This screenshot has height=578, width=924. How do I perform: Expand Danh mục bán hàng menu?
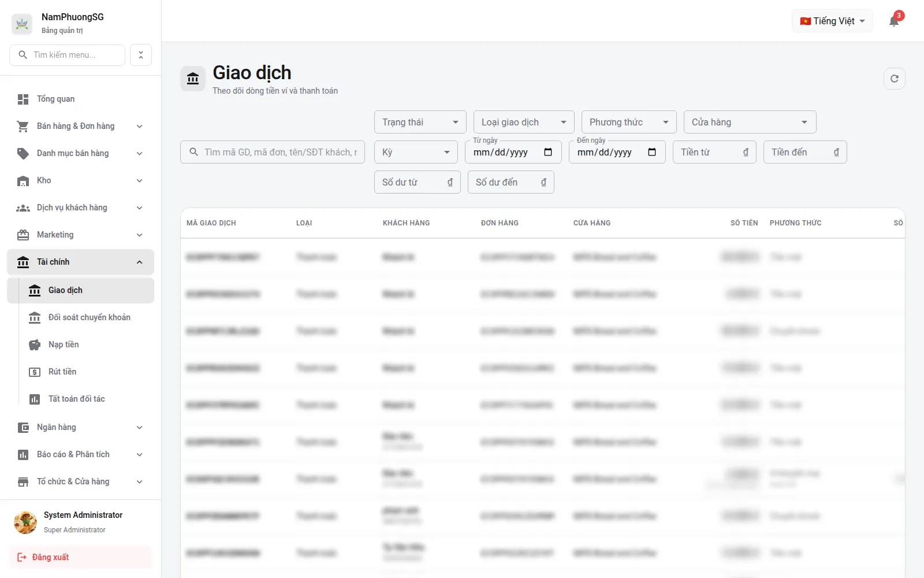[80, 153]
